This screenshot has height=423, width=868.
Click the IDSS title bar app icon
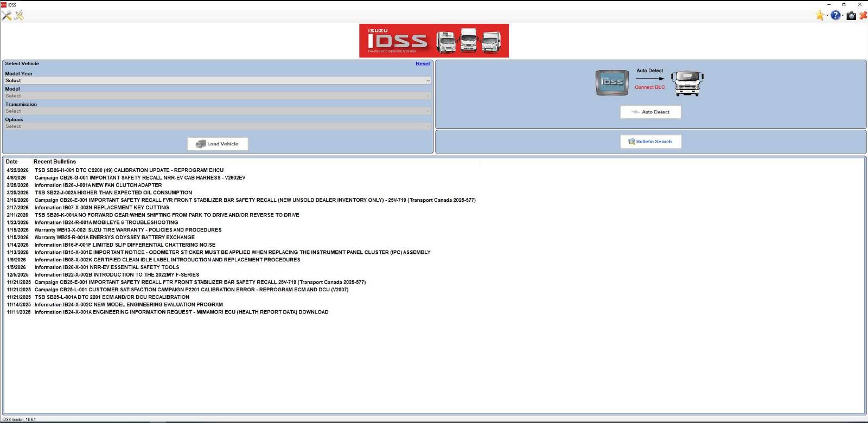click(3, 4)
